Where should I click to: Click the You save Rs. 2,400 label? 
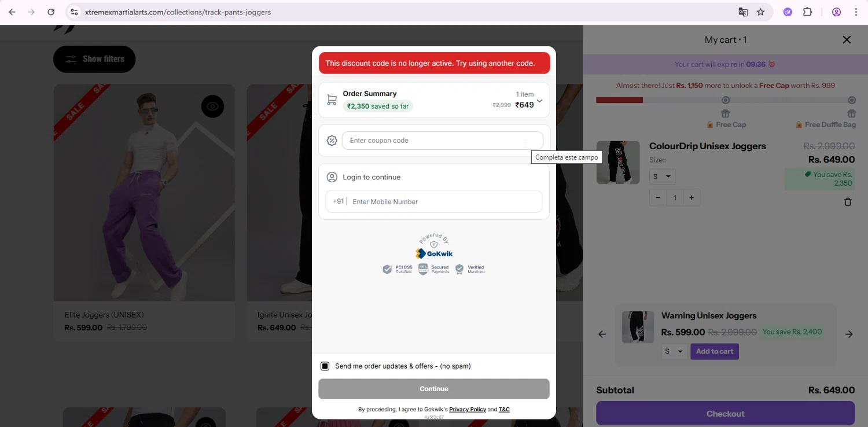coord(792,332)
